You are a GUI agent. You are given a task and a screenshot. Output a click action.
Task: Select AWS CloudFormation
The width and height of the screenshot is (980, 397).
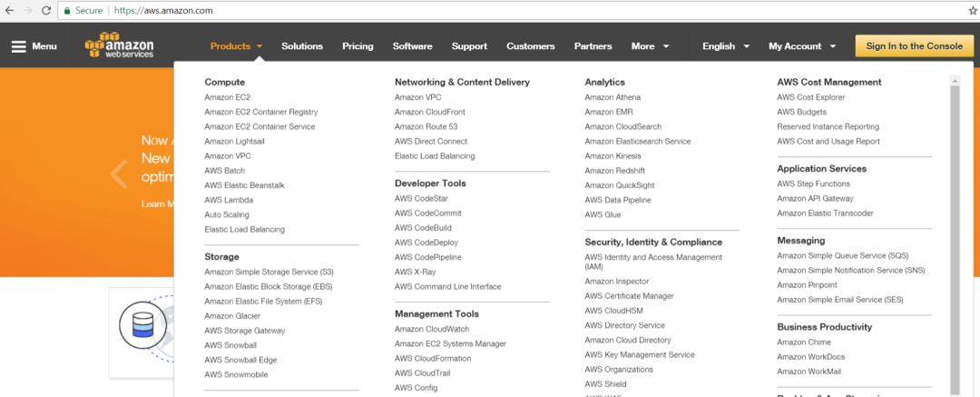pos(433,359)
